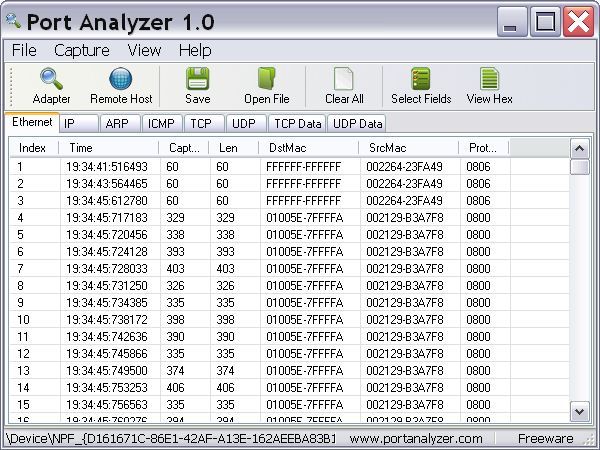Screen dimensions: 600x450
Task: Click the device NPF path in status bar
Action: (x=171, y=439)
